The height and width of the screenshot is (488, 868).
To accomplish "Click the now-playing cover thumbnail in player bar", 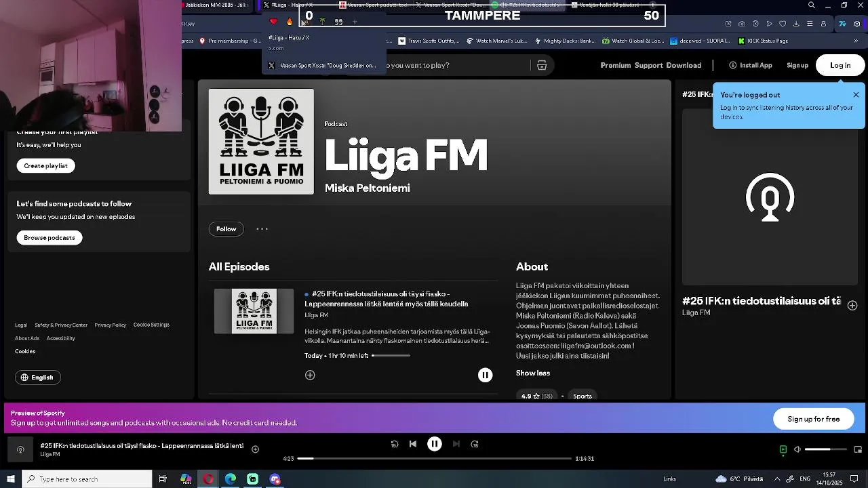I will tap(20, 450).
